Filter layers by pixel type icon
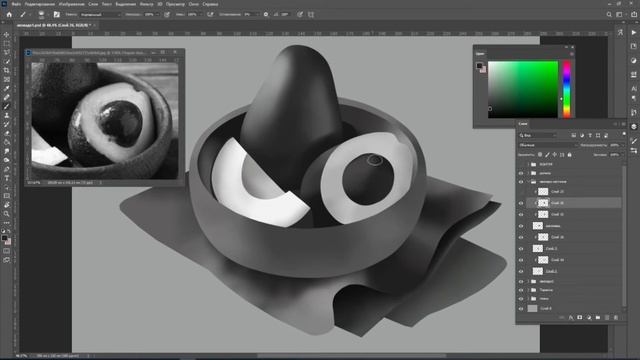 (574, 136)
